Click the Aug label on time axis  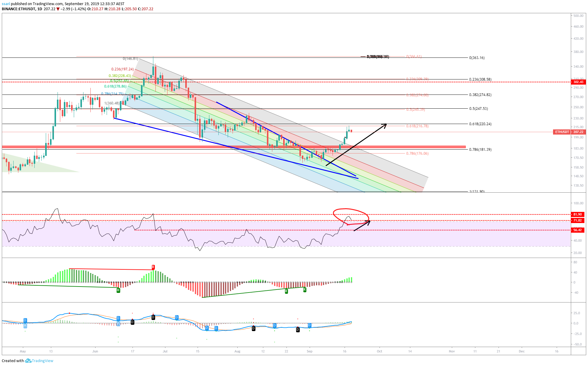237,351
